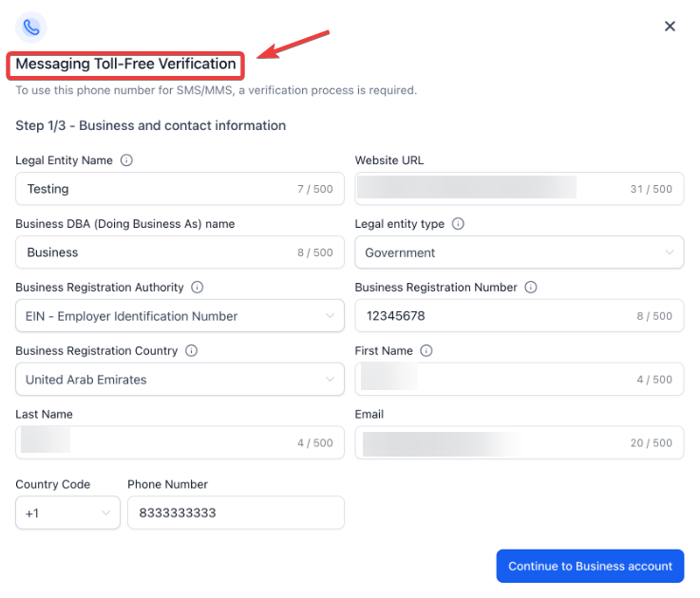Click info icon next to First Name

426,350
